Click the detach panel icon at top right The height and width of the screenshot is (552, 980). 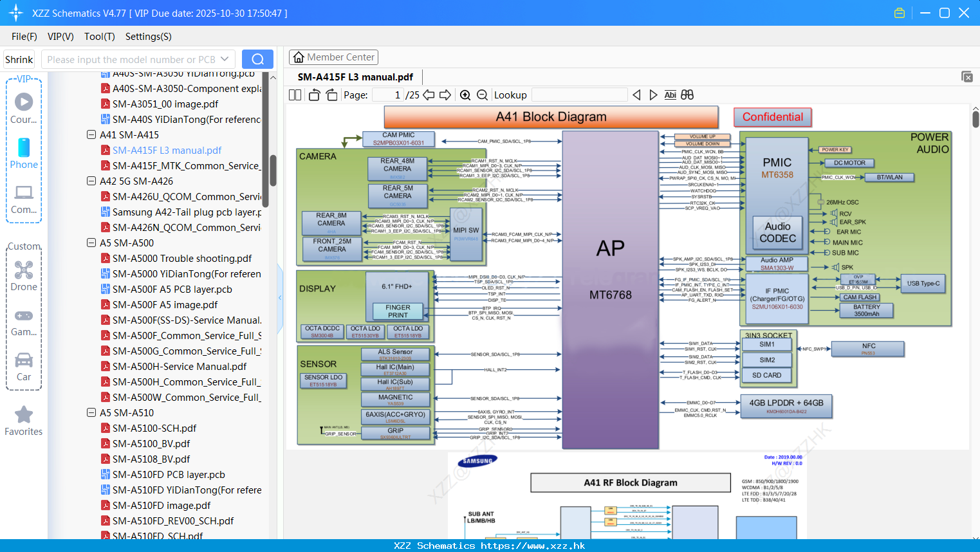[x=967, y=77]
